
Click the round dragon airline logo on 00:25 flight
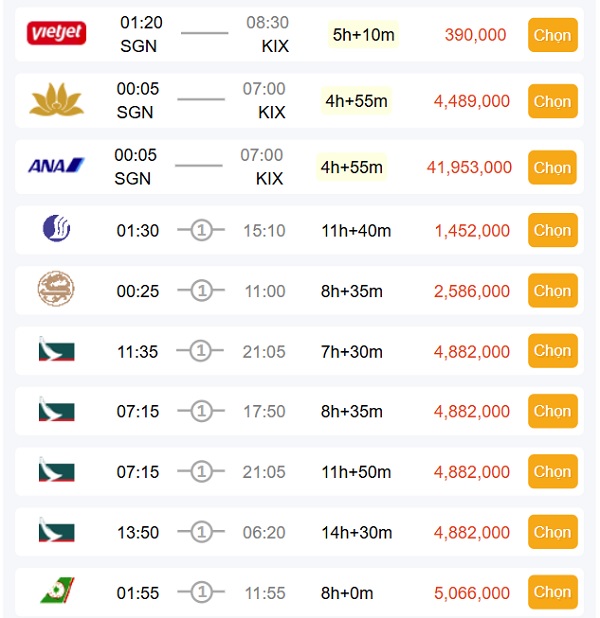tap(56, 290)
